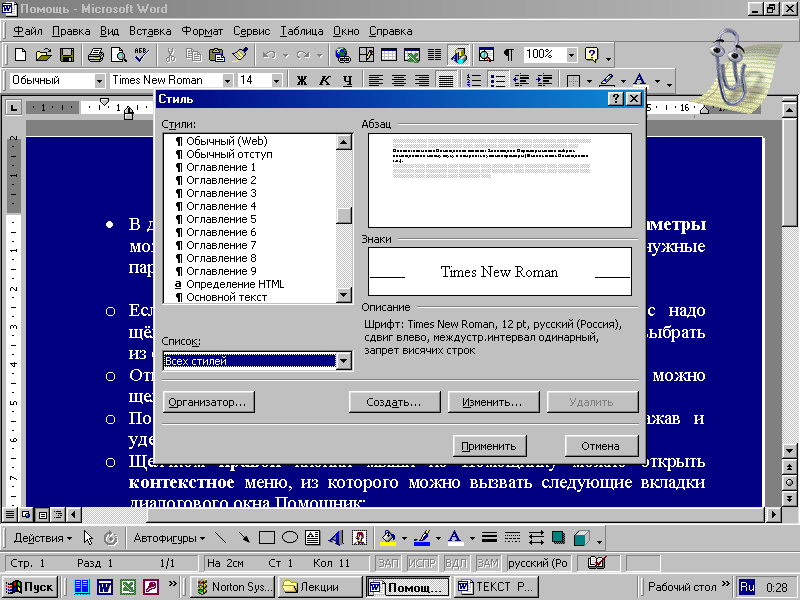Save document with floppy disk icon

click(x=67, y=55)
